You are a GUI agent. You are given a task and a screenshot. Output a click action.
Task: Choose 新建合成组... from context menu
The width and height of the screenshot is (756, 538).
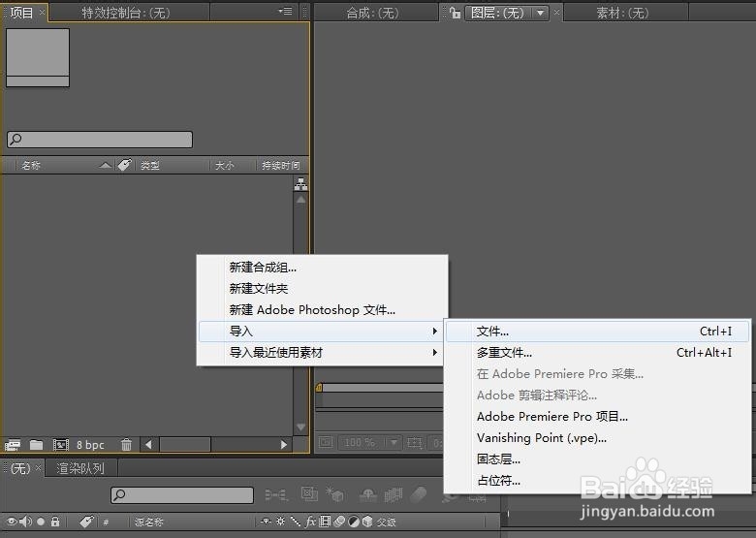coord(323,268)
